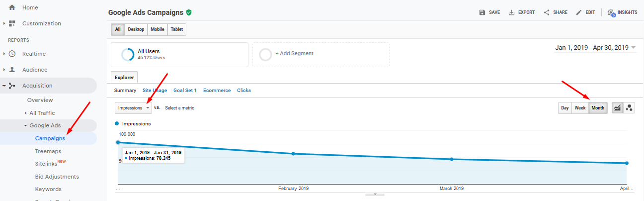This screenshot has width=644, height=201.
Task: Click the Realtime clock icon
Action: coord(12,54)
